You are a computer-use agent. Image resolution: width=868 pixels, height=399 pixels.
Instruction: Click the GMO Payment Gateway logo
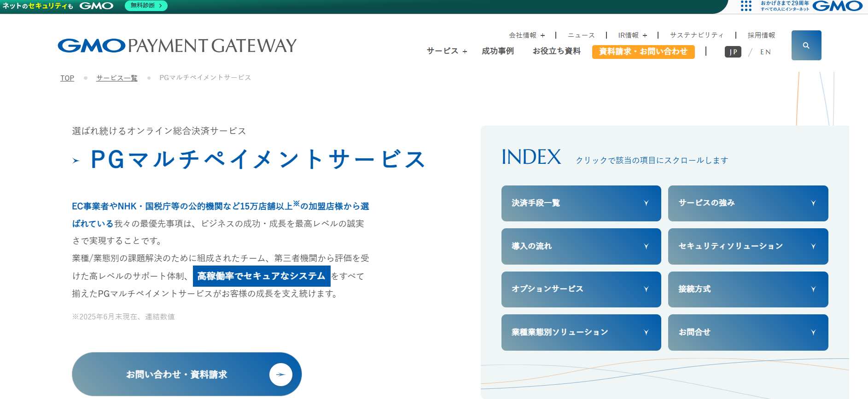(x=177, y=46)
